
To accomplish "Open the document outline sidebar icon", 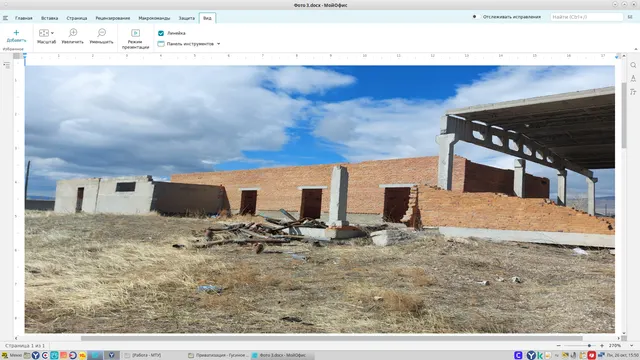I will [x=7, y=65].
